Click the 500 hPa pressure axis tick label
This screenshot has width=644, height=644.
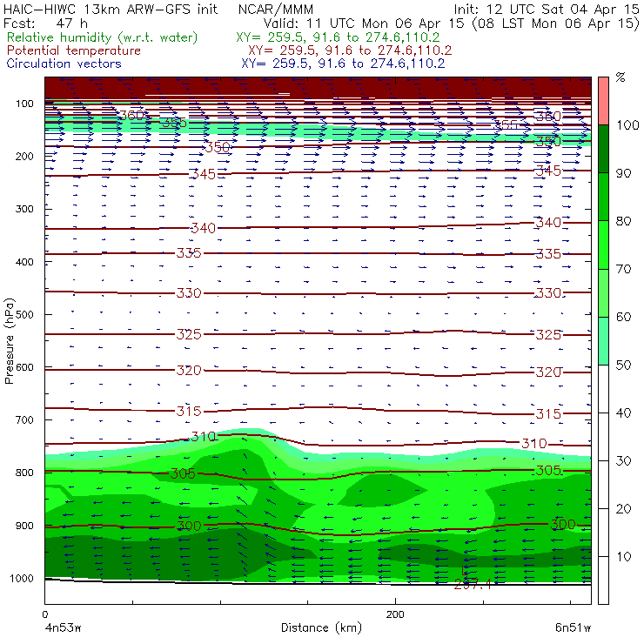pyautogui.click(x=24, y=314)
